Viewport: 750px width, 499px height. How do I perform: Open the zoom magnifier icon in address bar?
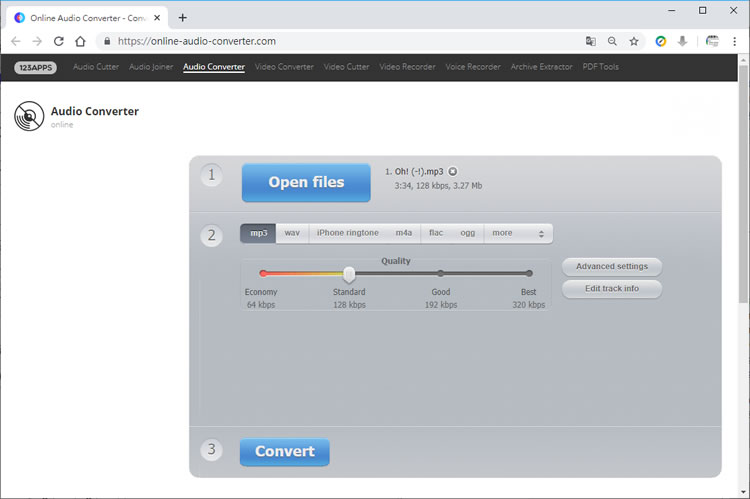point(612,41)
